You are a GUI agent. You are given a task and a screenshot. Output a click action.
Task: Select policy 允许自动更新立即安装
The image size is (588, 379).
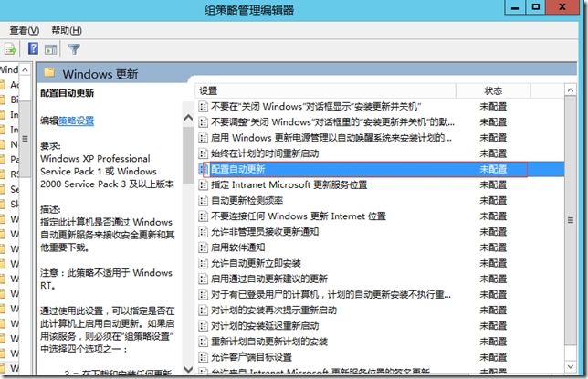point(256,263)
